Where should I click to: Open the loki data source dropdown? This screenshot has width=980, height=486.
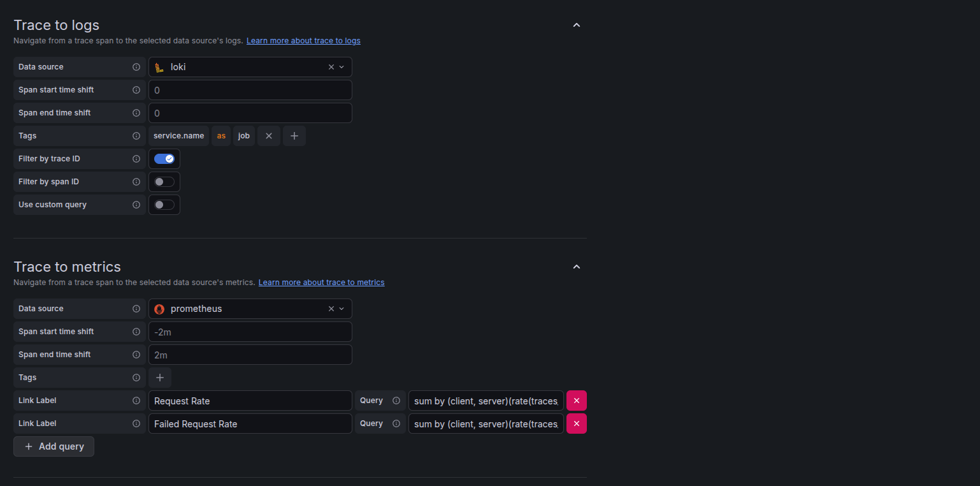342,67
